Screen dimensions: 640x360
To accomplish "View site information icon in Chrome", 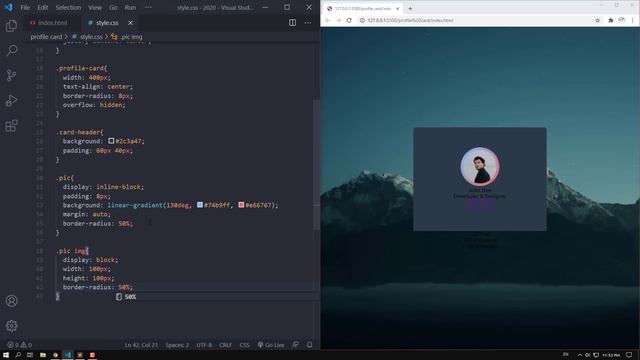I will tap(362, 20).
